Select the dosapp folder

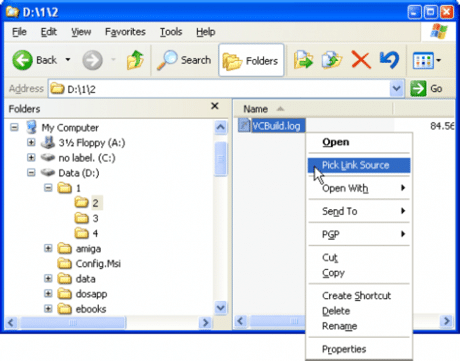pyautogui.click(x=91, y=294)
